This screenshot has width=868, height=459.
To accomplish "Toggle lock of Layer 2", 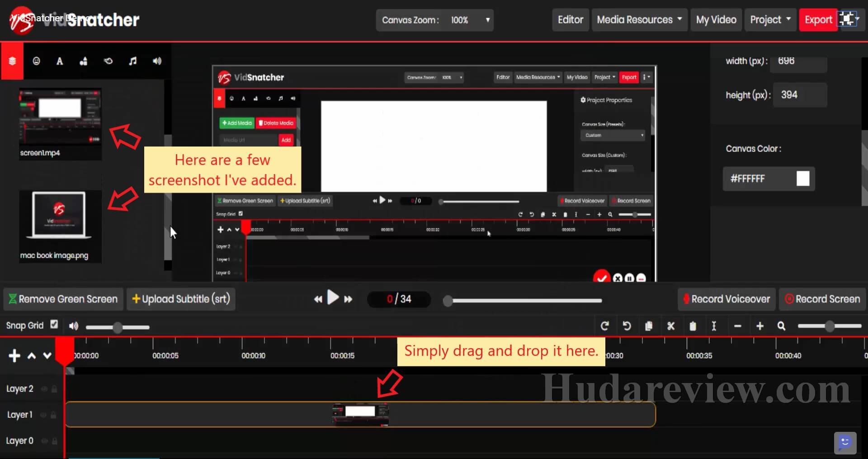I will (x=54, y=389).
